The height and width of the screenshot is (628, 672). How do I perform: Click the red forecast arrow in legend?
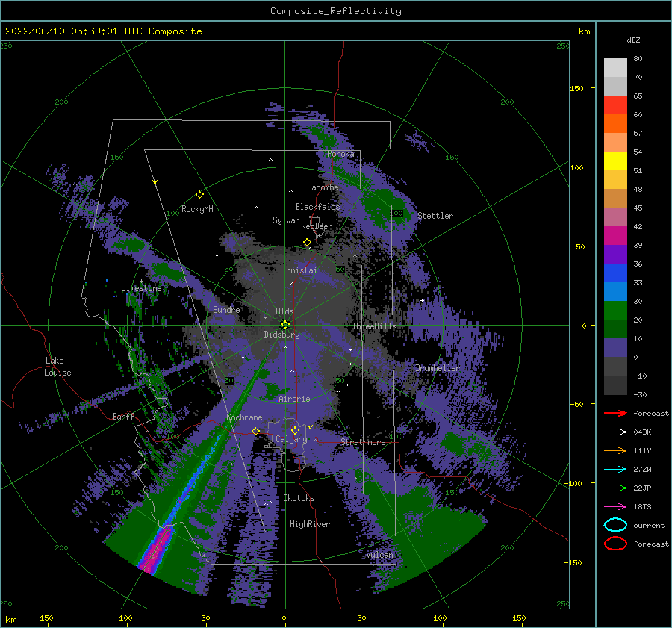(x=615, y=413)
